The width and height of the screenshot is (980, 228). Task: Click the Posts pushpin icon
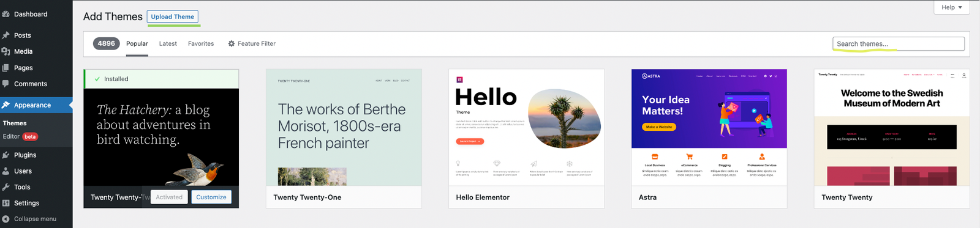[6, 35]
